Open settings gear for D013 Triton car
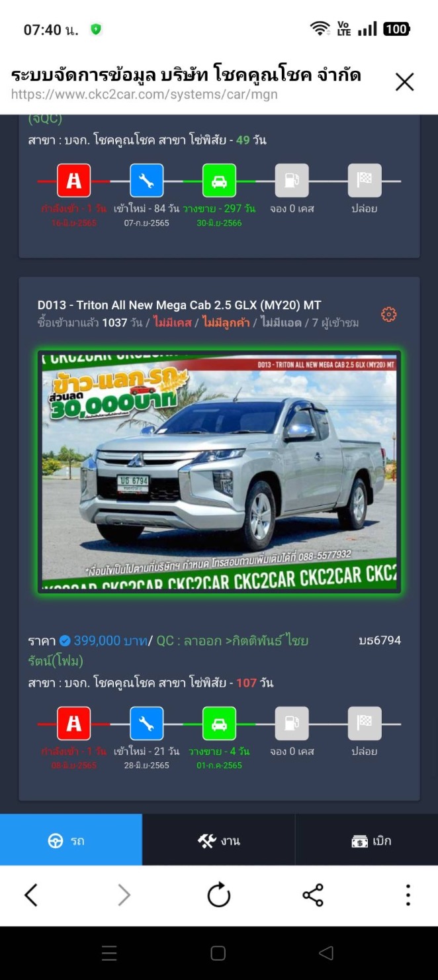This screenshot has width=438, height=980. [389, 315]
